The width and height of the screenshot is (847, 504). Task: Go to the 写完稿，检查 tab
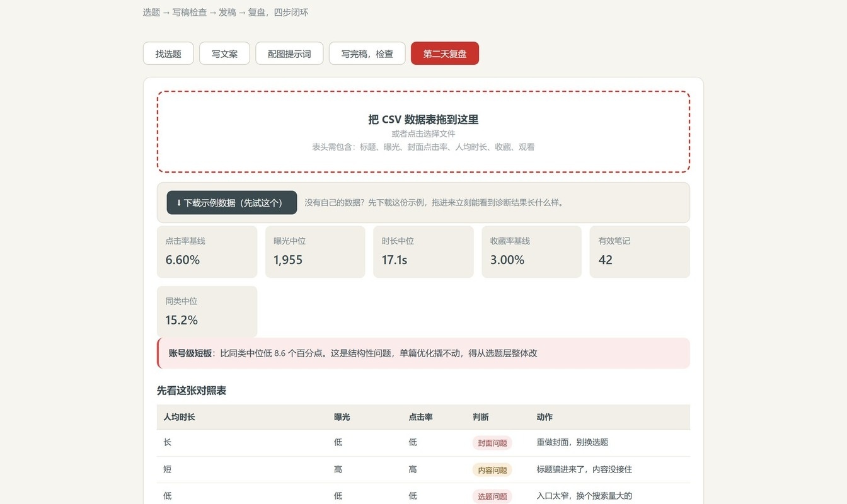pos(367,54)
